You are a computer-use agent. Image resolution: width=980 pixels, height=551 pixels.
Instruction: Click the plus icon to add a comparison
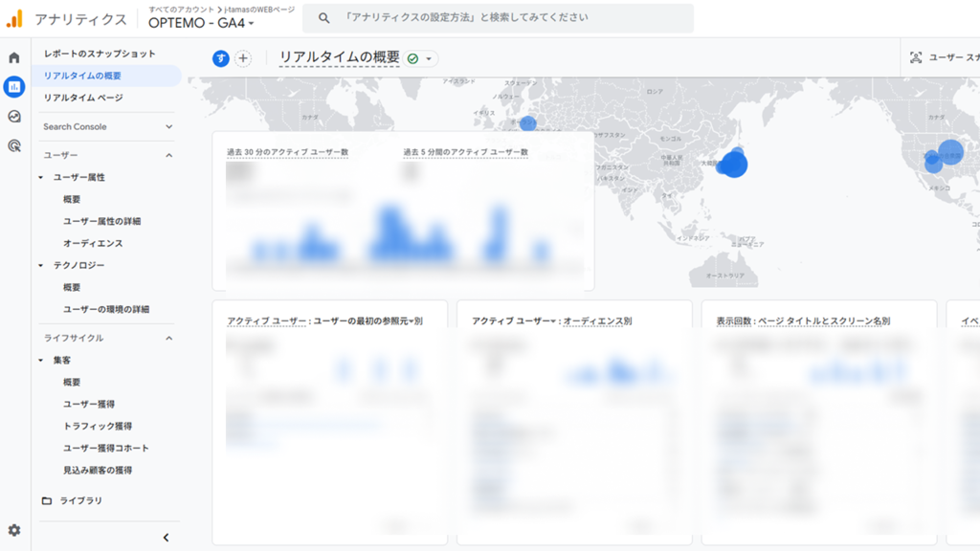click(242, 58)
